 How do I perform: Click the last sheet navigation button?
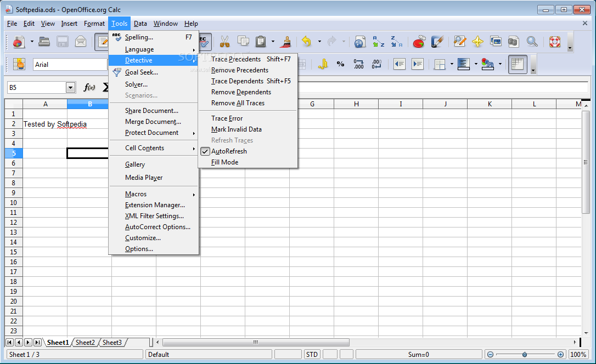tap(37, 343)
